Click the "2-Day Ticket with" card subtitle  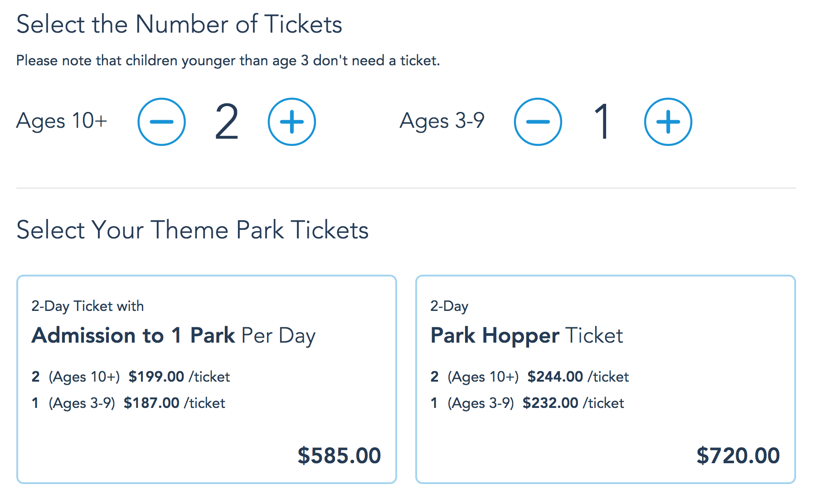(x=87, y=306)
